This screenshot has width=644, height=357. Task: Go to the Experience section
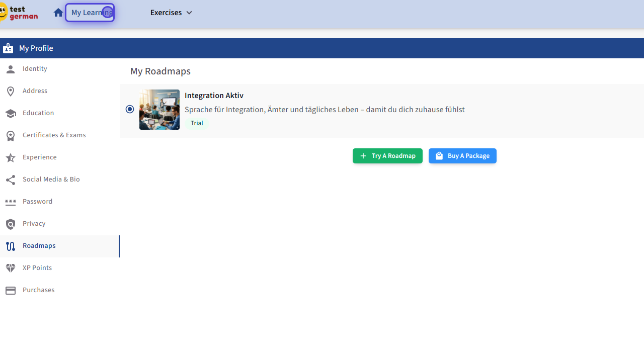tap(39, 157)
